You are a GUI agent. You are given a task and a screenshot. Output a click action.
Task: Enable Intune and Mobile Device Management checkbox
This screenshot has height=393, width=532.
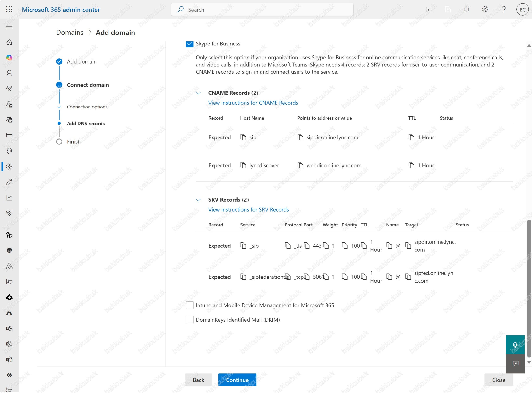pyautogui.click(x=190, y=305)
